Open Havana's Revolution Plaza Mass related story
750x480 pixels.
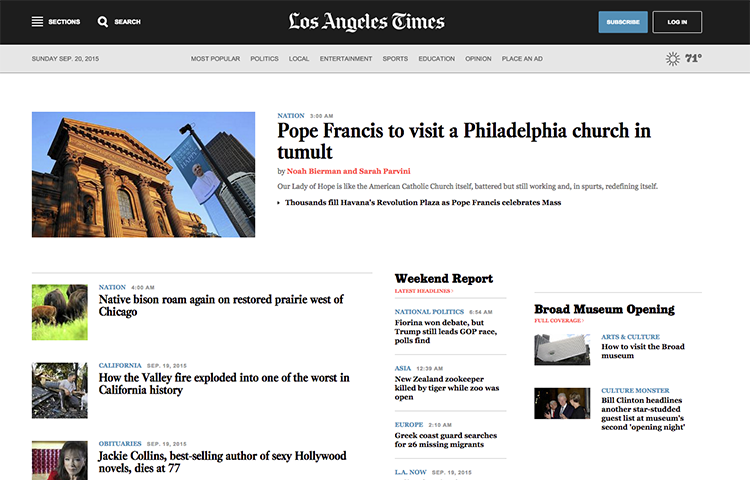[423, 203]
